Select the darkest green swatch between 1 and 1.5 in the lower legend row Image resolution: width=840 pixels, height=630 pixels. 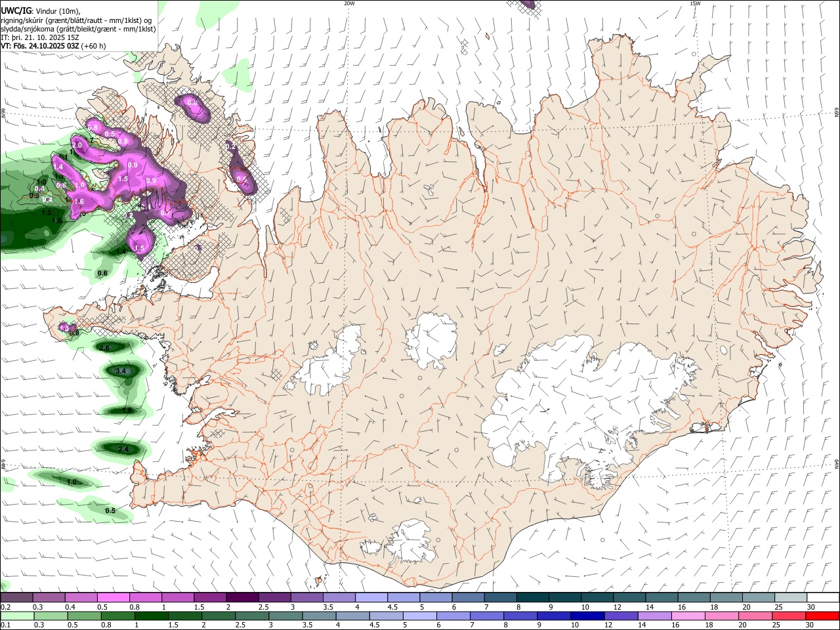pos(151,616)
